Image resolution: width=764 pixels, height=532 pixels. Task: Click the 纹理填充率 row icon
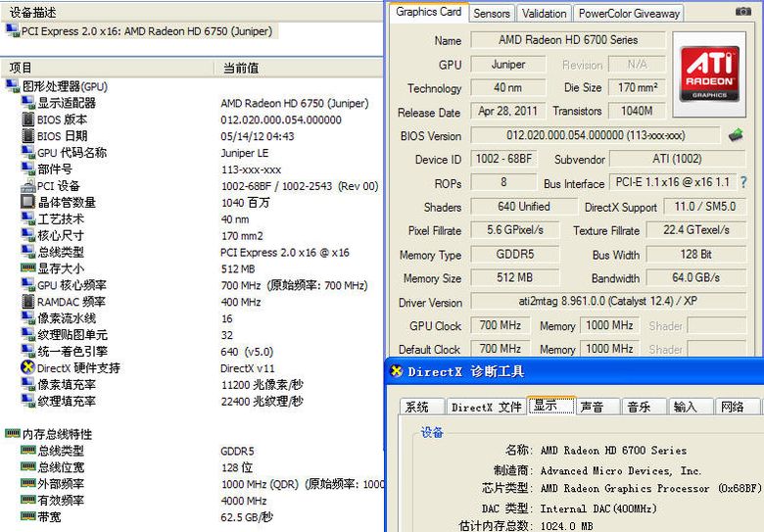[x=28, y=401]
